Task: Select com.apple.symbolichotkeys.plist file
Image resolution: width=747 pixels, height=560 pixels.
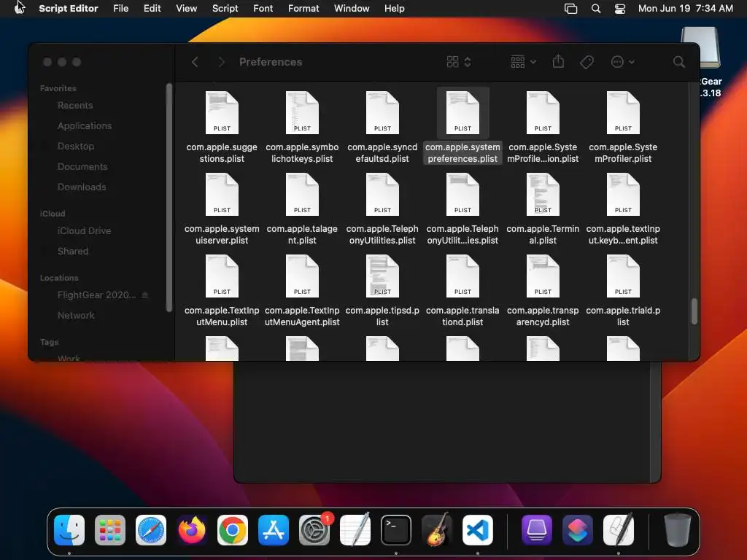Action: [302, 127]
